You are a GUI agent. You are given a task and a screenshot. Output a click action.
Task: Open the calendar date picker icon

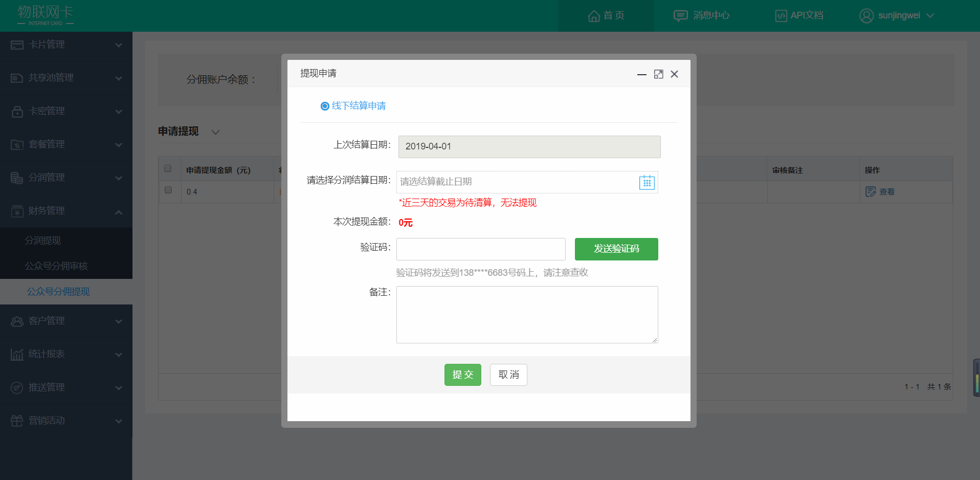647,182
